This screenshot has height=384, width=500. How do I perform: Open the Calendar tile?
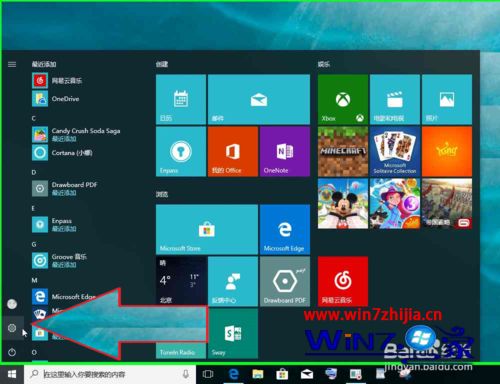[x=181, y=99]
